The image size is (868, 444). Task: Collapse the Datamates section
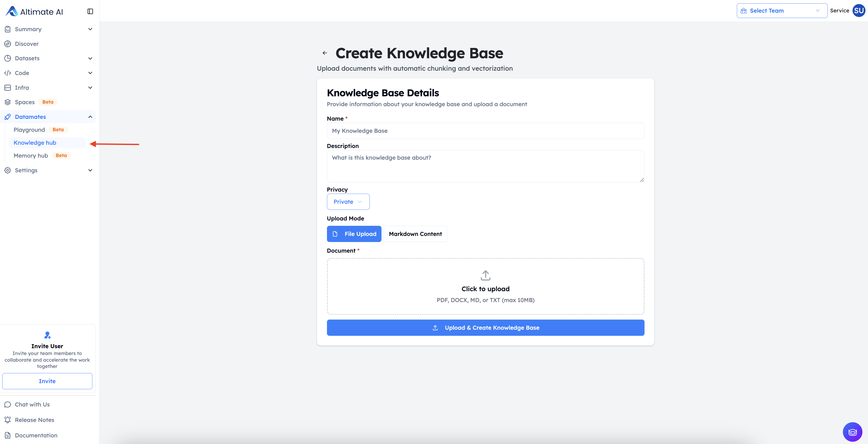[90, 117]
